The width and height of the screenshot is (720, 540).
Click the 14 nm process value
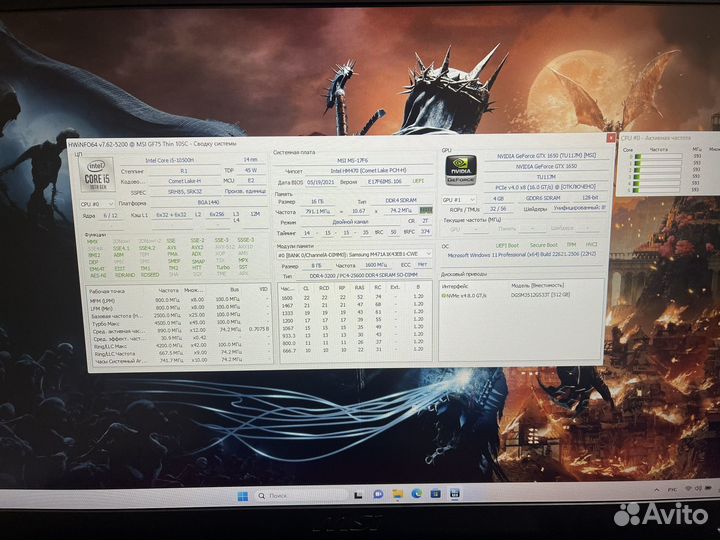pyautogui.click(x=251, y=159)
